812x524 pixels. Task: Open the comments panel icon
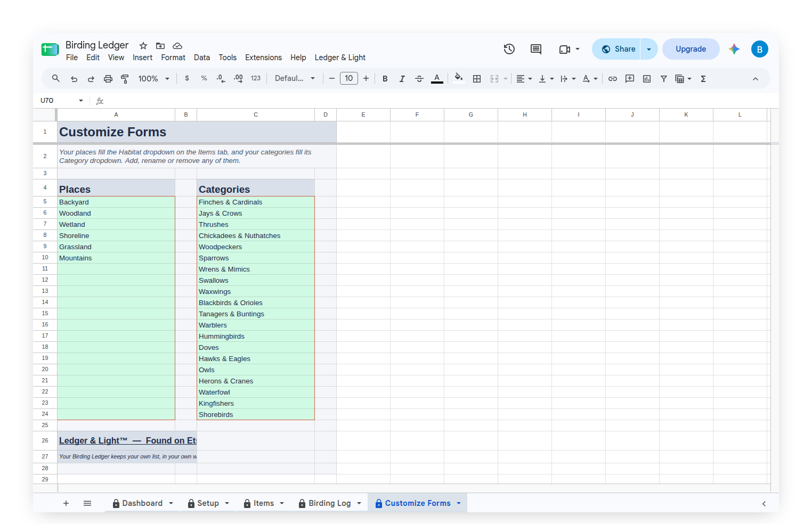pyautogui.click(x=536, y=49)
